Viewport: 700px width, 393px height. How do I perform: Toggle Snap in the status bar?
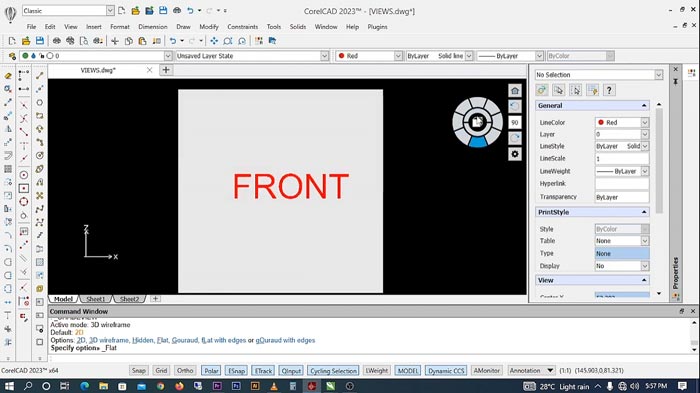coord(138,370)
